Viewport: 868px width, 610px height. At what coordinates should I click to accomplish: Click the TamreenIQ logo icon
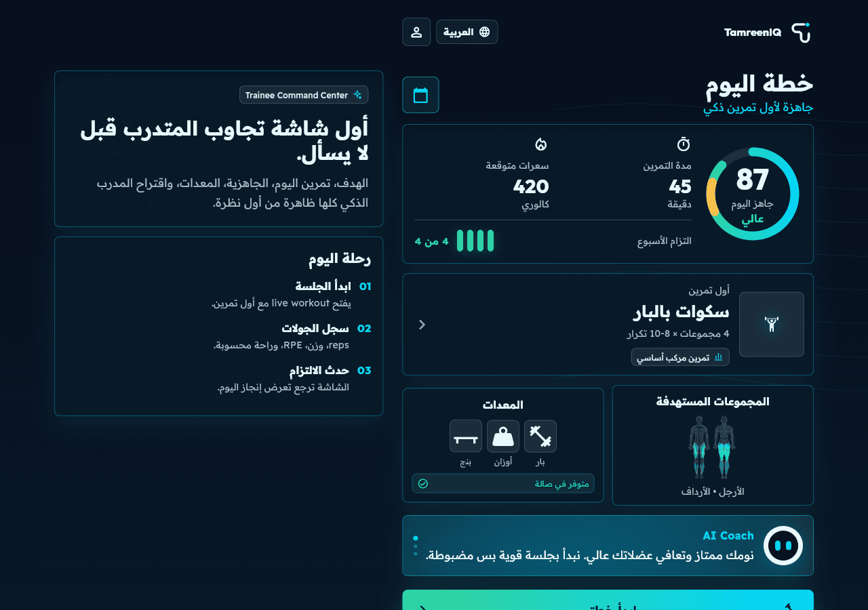[801, 33]
